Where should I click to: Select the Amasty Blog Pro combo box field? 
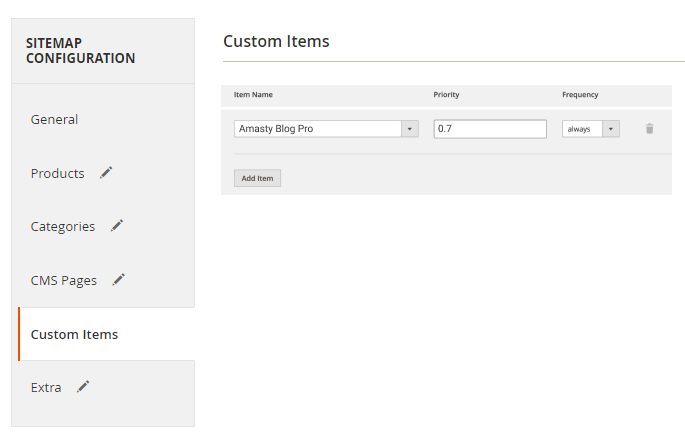tap(326, 129)
